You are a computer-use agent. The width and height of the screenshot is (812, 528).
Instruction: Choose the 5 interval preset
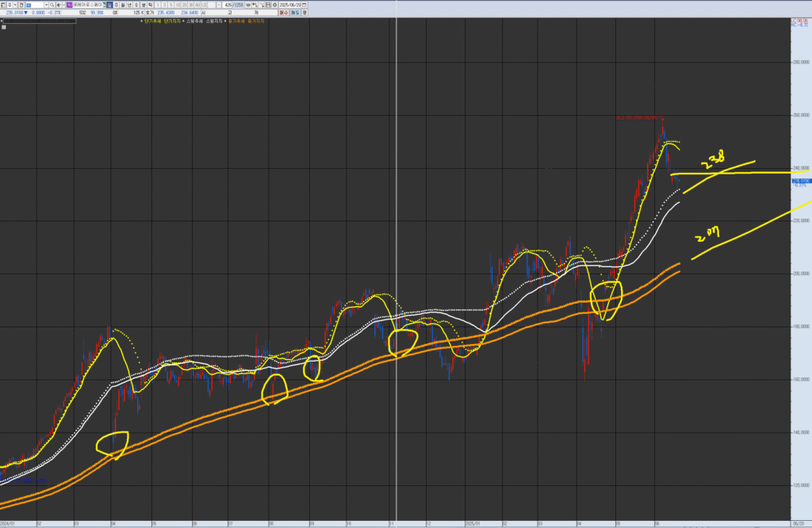click(x=171, y=5)
